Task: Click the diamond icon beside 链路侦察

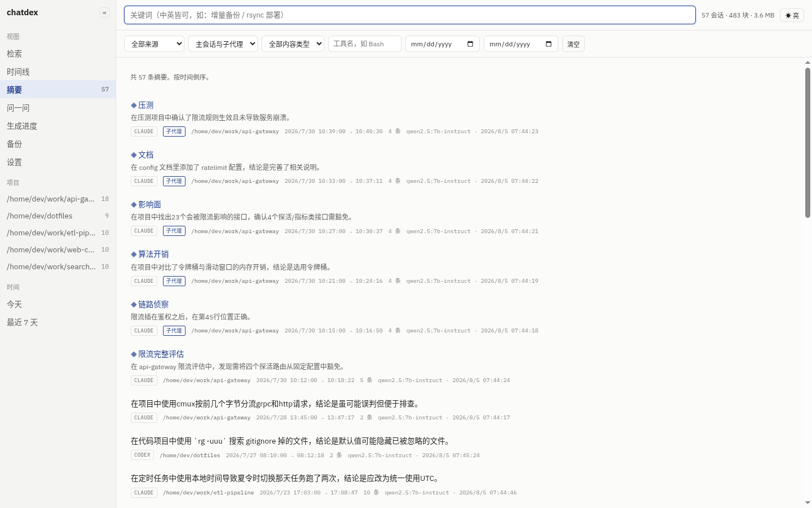Action: pos(134,305)
